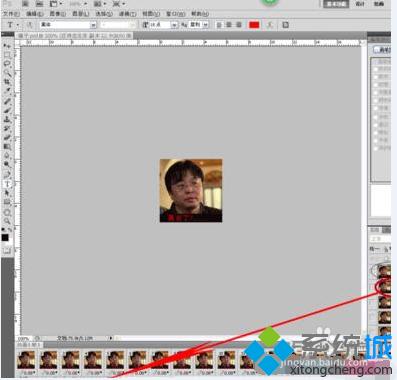Switch to 基本功能 workspace
Image resolution: width=397 pixels, height=380 pixels.
(x=336, y=4)
